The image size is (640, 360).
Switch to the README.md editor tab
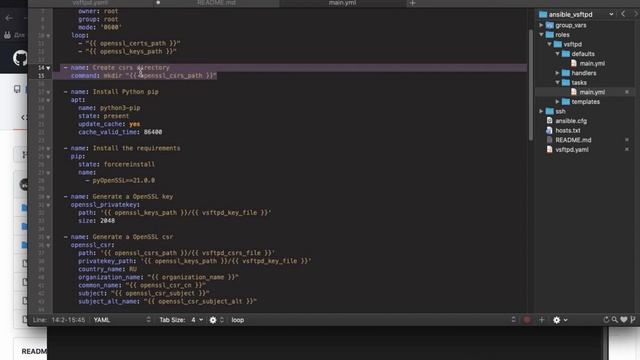point(216,3)
